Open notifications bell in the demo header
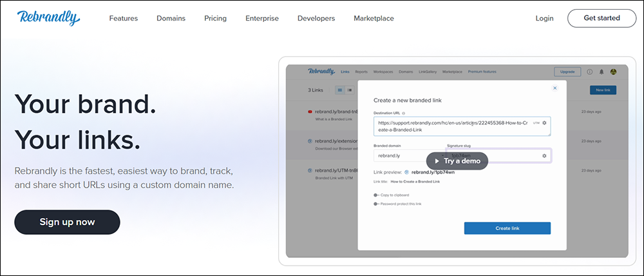Screen dimensions: 644x276 (x=601, y=72)
